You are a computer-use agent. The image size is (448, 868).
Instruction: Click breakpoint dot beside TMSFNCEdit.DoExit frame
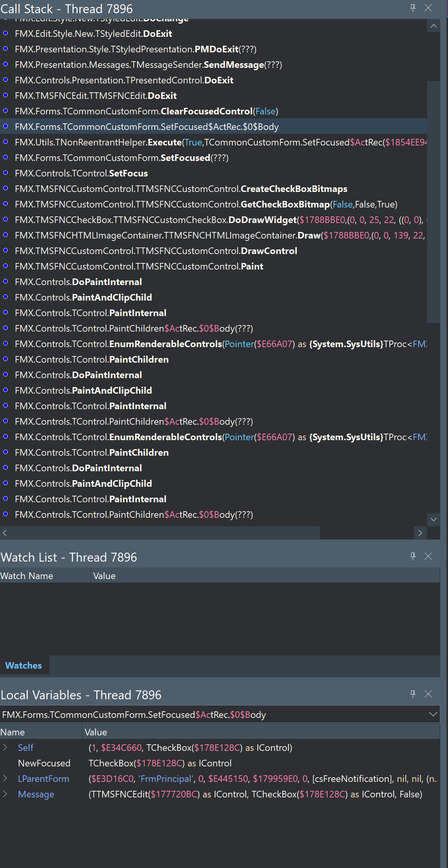5,95
